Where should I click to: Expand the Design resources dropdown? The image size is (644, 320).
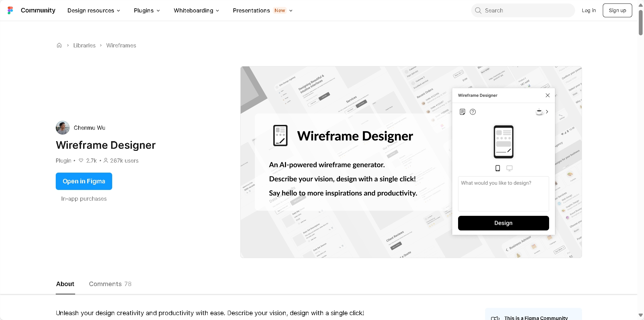(x=94, y=10)
